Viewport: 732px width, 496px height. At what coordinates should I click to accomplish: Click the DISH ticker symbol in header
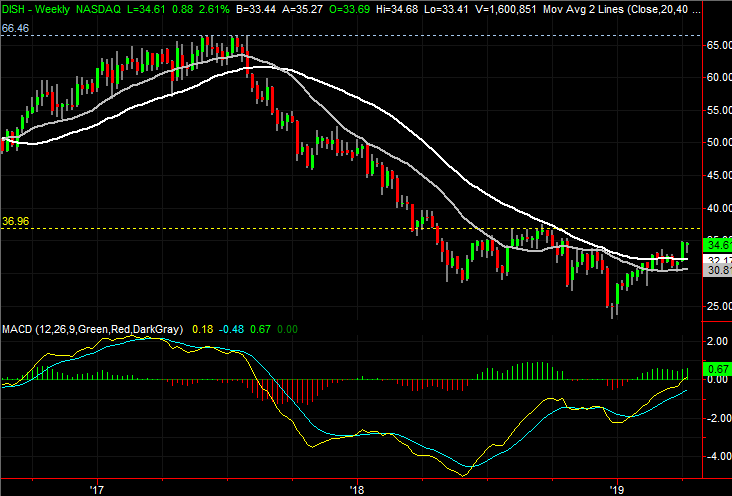pos(16,10)
